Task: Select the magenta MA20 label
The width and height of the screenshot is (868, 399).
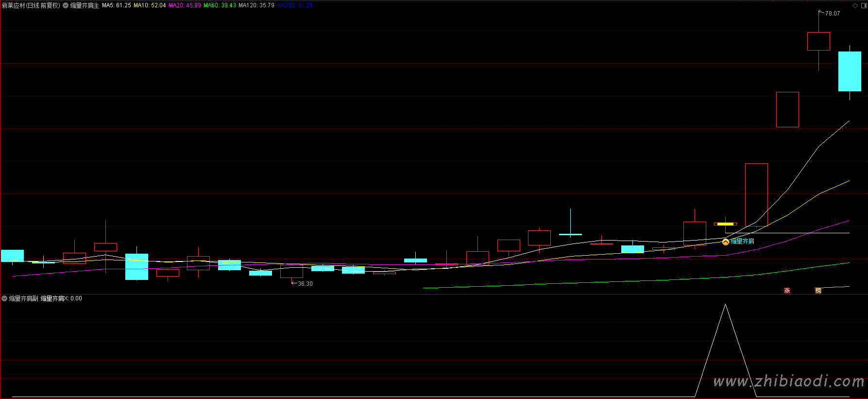Action: coord(185,5)
